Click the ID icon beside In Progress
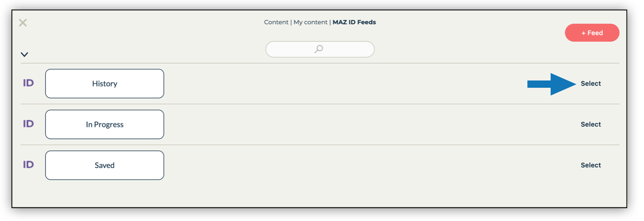The image size is (644, 221). coord(28,124)
